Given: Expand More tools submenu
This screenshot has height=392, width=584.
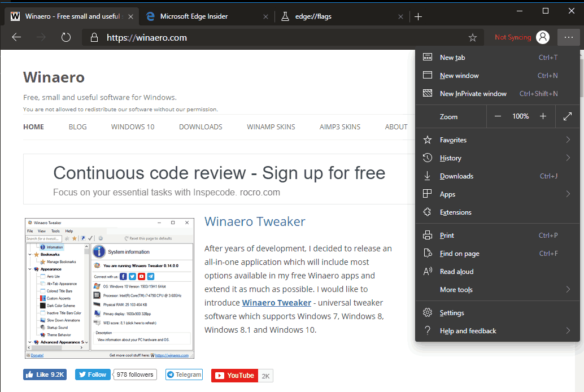Looking at the screenshot, I should (x=498, y=290).
